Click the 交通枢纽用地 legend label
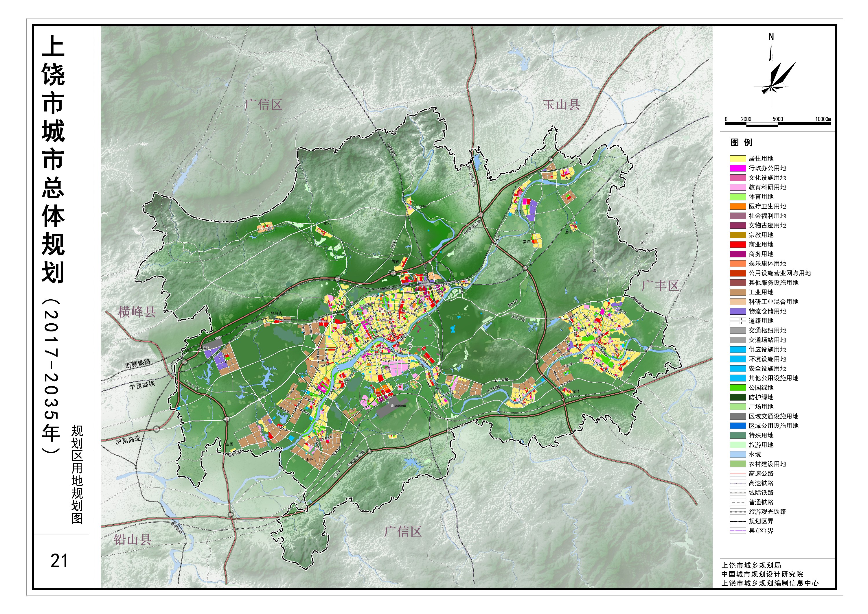The width and height of the screenshot is (868, 614). [767, 331]
